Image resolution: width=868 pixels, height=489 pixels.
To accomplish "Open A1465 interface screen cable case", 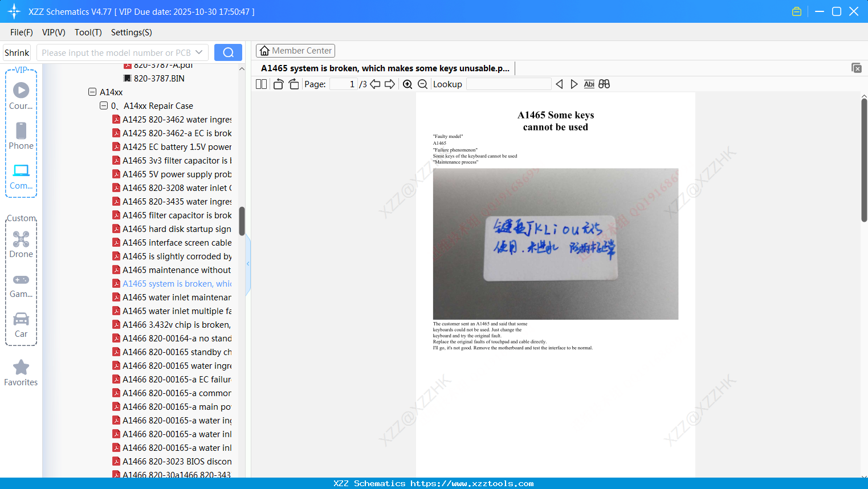I will 172,242.
